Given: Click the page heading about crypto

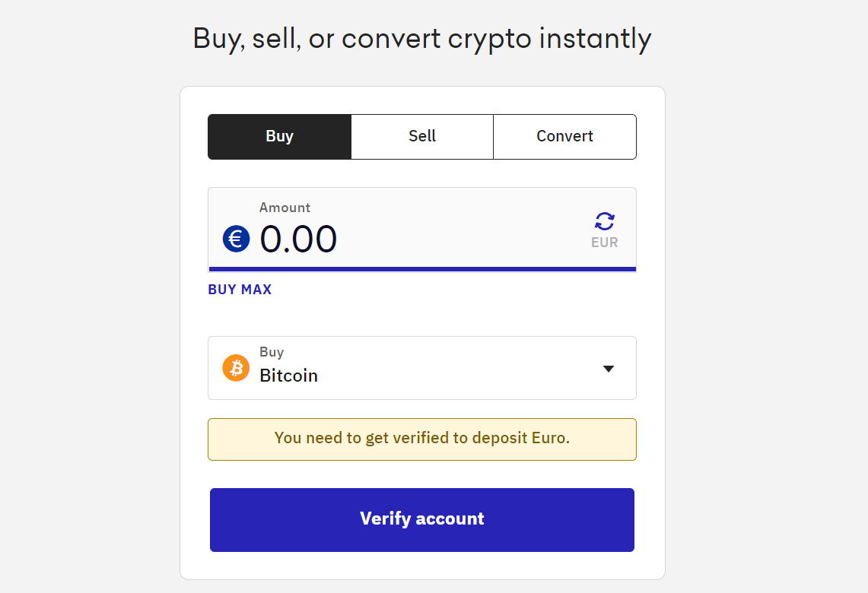Looking at the screenshot, I should pyautogui.click(x=422, y=38).
